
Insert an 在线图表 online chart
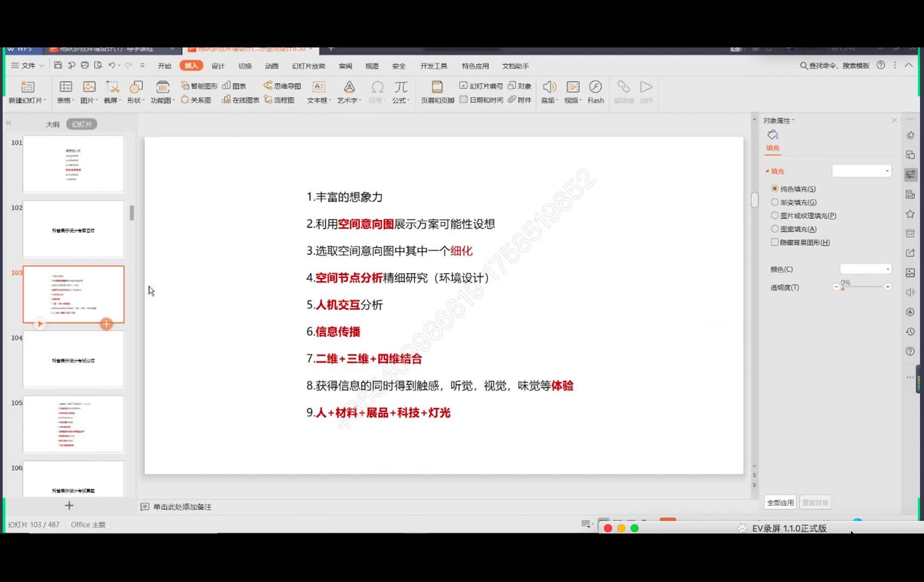241,100
